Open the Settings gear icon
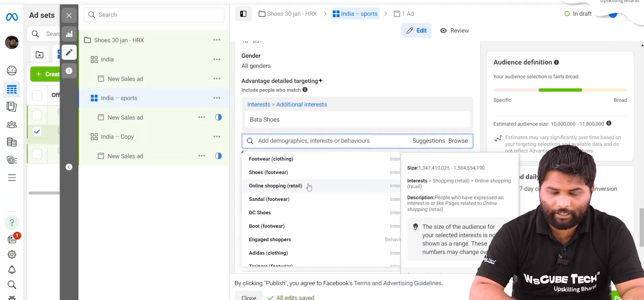 click(x=12, y=255)
